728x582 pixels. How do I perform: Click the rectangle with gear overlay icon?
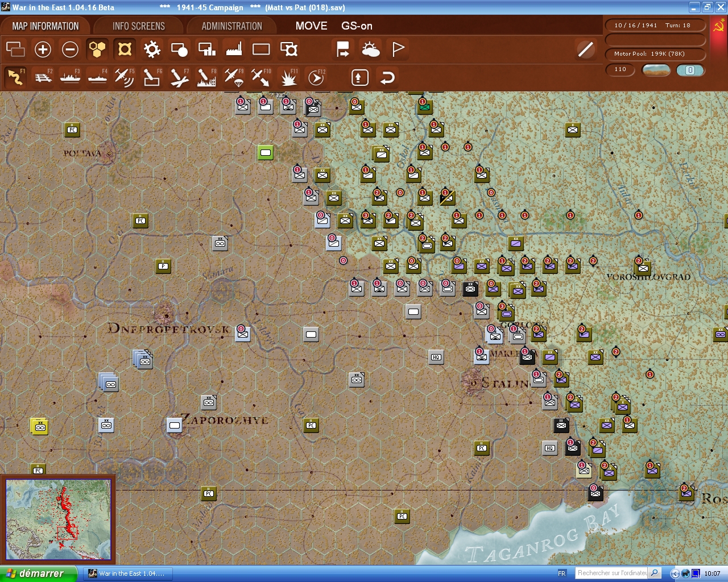[x=289, y=49]
